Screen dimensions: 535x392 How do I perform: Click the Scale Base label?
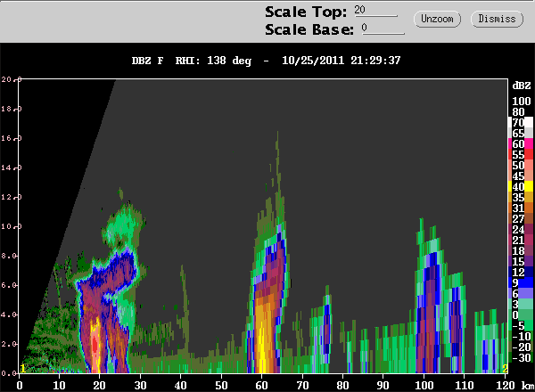pyautogui.click(x=309, y=29)
